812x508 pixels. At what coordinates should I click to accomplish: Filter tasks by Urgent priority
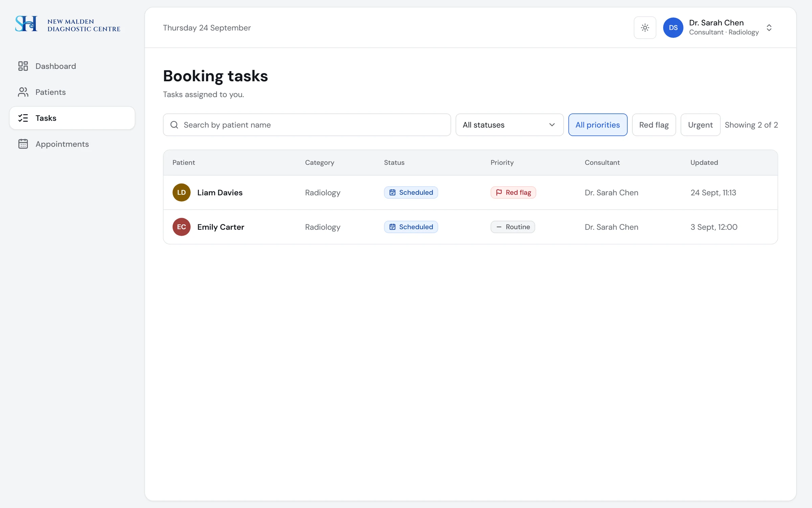[700, 125]
